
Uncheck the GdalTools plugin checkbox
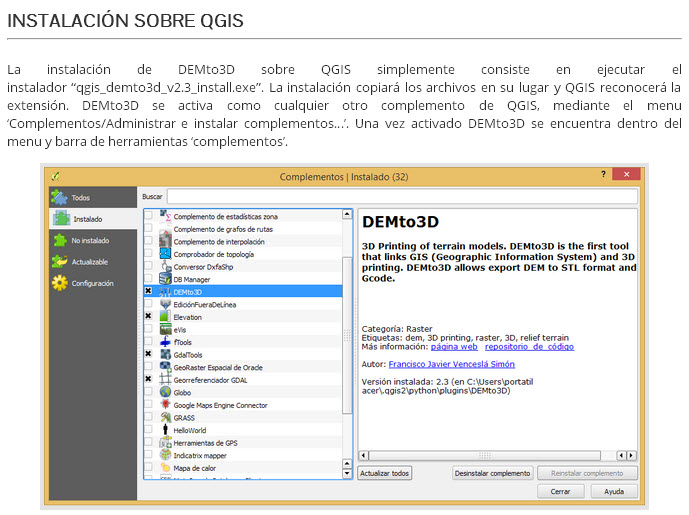click(x=149, y=354)
